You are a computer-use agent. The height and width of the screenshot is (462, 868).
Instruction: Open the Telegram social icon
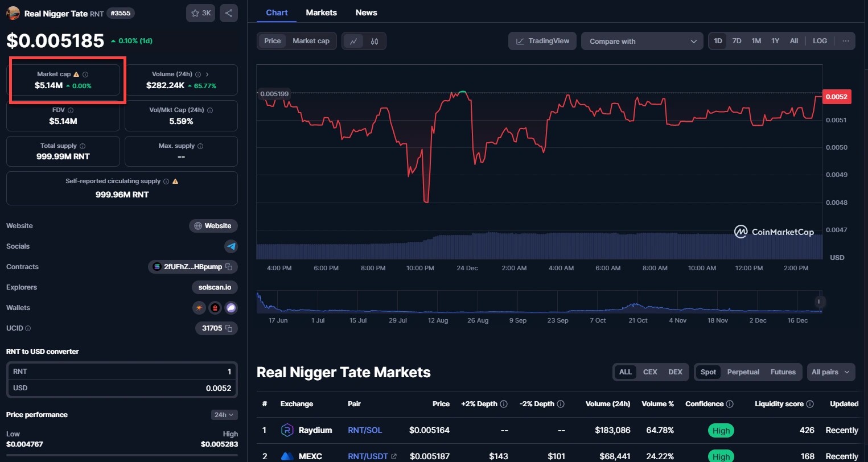click(x=231, y=246)
